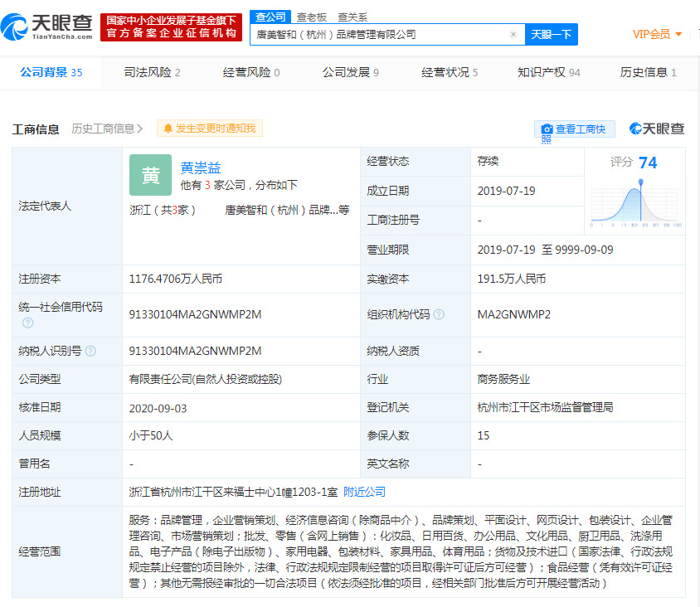Image resolution: width=700 pixels, height=607 pixels.
Task: Open the 经营风险 0 tab
Action: [251, 72]
